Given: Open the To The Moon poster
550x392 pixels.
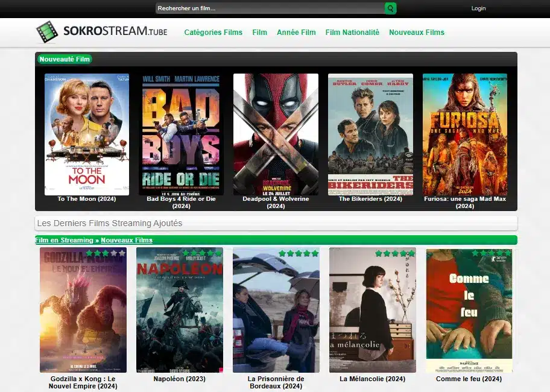Looking at the screenshot, I should [x=87, y=134].
